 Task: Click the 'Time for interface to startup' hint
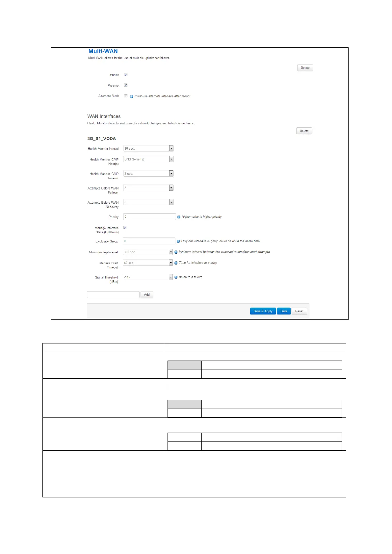(x=198, y=263)
